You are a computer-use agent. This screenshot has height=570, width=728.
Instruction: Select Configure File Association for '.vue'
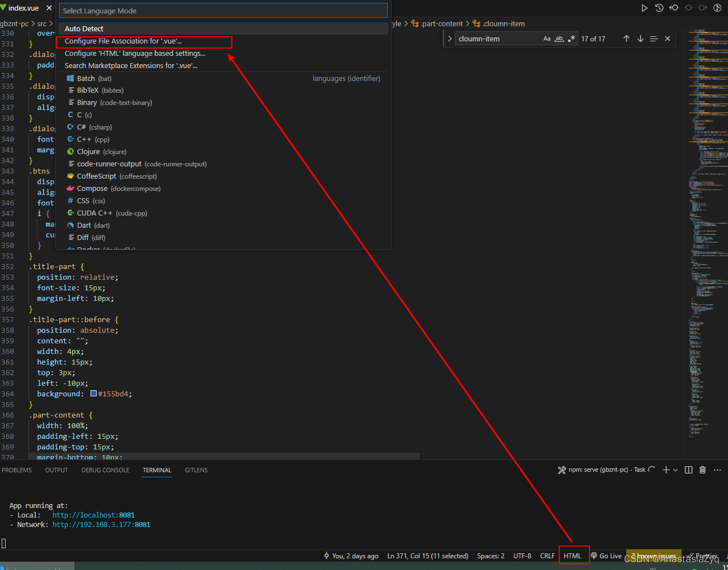(127, 42)
